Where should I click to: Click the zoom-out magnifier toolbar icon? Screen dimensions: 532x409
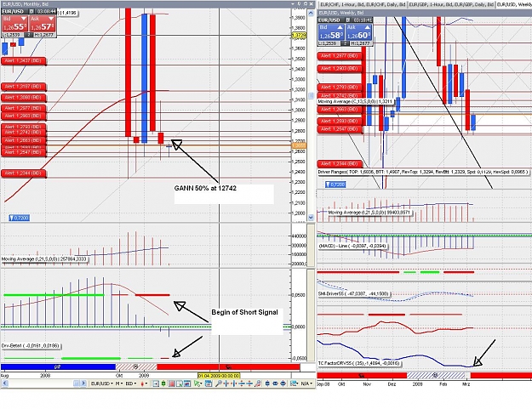258,383
